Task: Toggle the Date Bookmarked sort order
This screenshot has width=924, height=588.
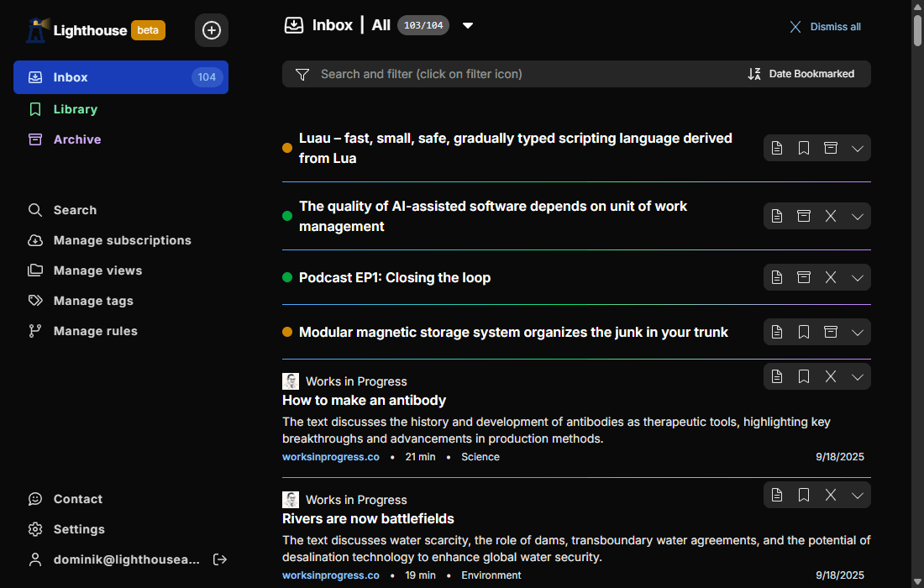Action: [x=801, y=74]
